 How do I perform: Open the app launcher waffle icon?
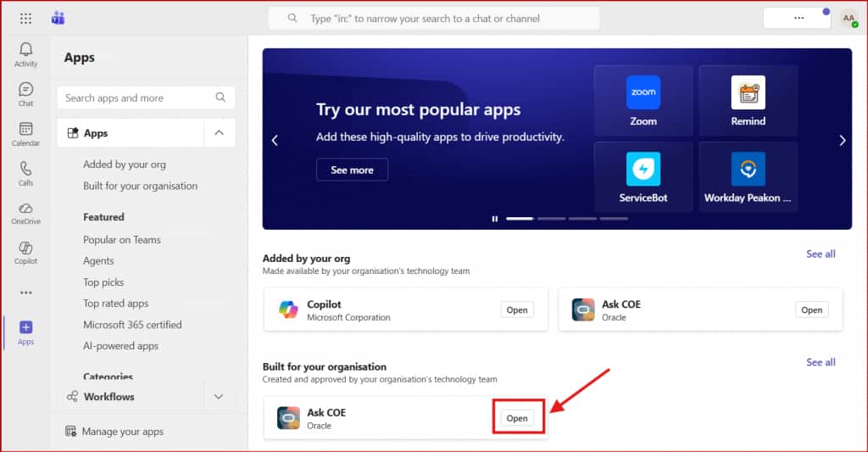point(25,19)
